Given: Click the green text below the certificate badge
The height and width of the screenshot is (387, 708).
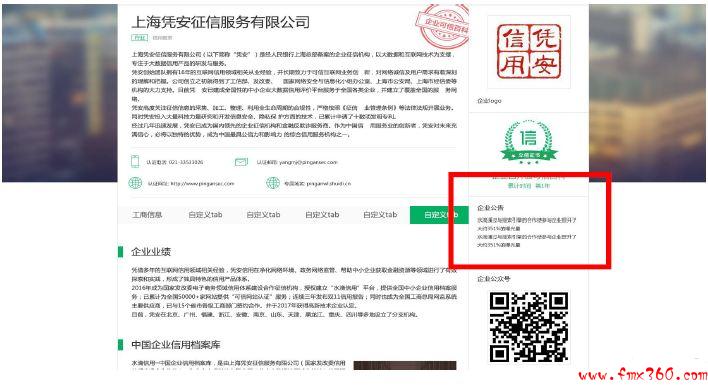Looking at the screenshot, I should [529, 186].
